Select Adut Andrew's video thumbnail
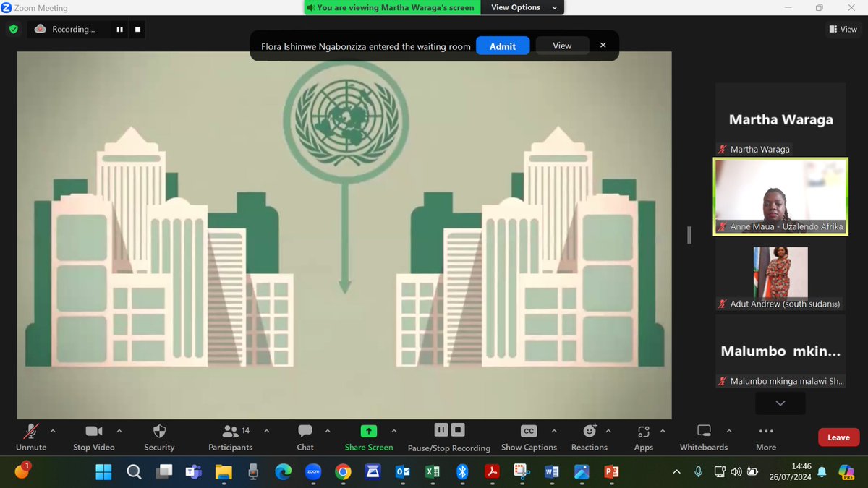868x488 pixels. (x=780, y=275)
